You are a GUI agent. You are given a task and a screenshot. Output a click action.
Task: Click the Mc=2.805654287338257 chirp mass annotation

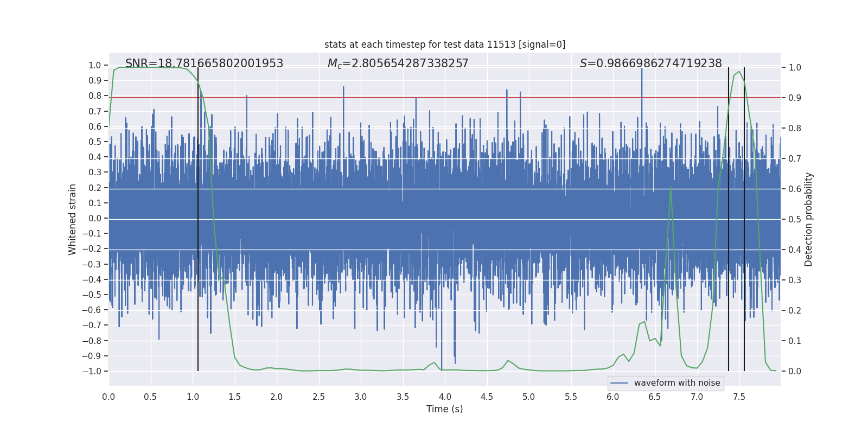tap(398, 63)
